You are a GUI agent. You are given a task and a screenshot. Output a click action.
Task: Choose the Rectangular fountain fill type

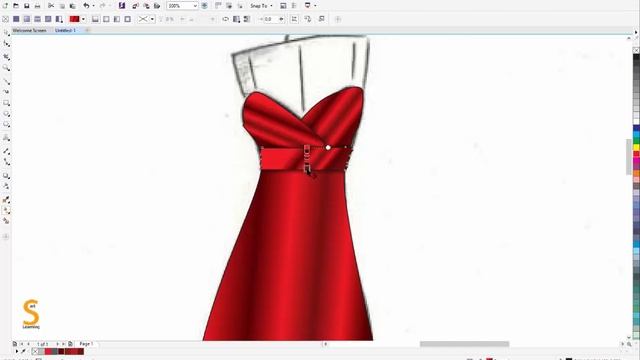[128, 19]
